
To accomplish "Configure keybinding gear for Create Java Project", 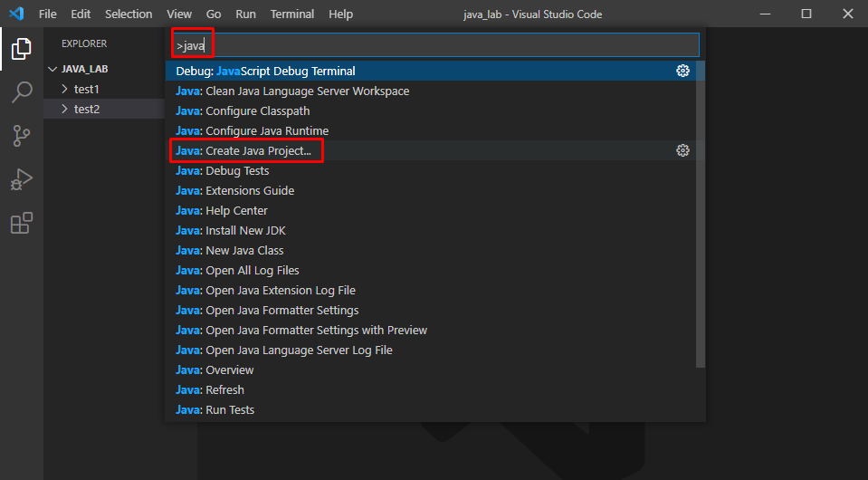I will pos(682,150).
